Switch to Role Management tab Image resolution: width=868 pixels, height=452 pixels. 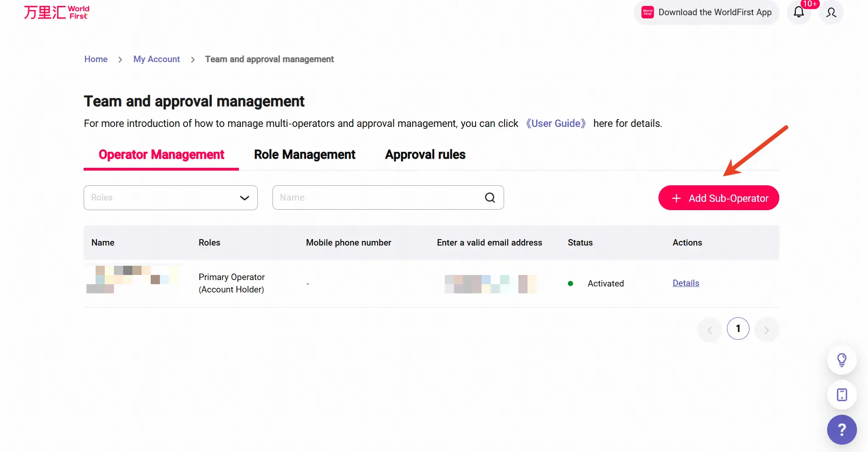tap(305, 155)
